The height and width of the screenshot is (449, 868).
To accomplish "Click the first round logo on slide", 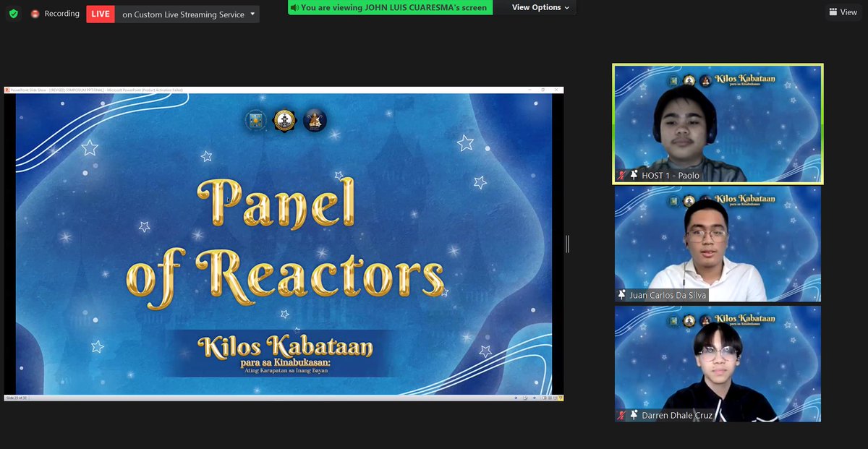I will pos(257,120).
